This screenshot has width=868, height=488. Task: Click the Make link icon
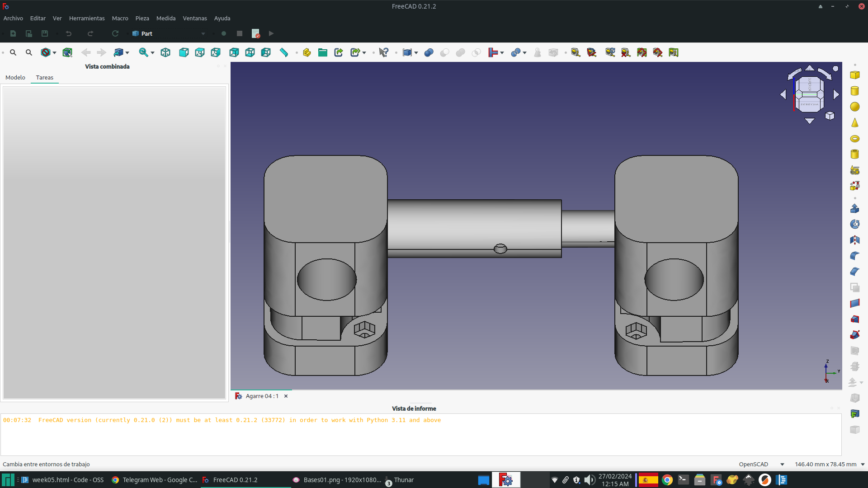[x=339, y=52]
